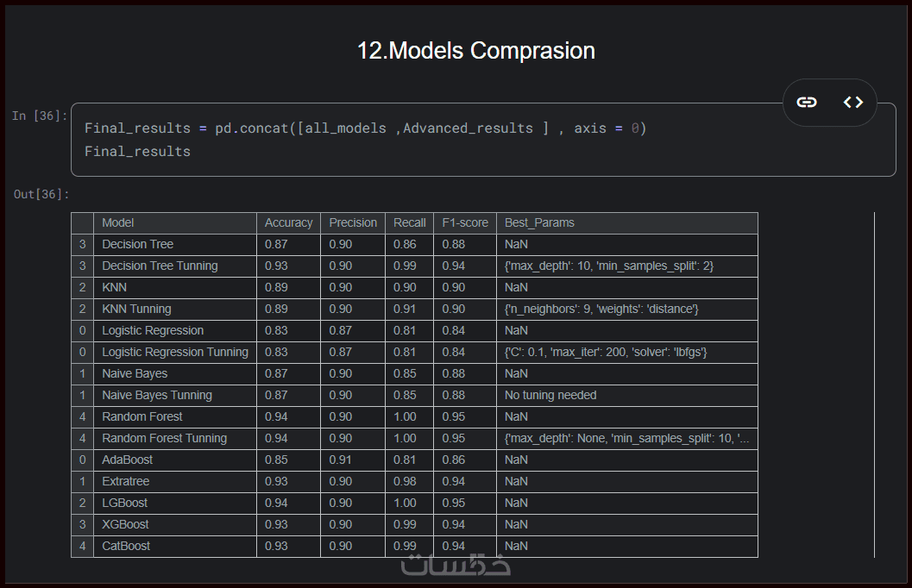Click the Recall column header
The image size is (912, 588).
coord(410,222)
